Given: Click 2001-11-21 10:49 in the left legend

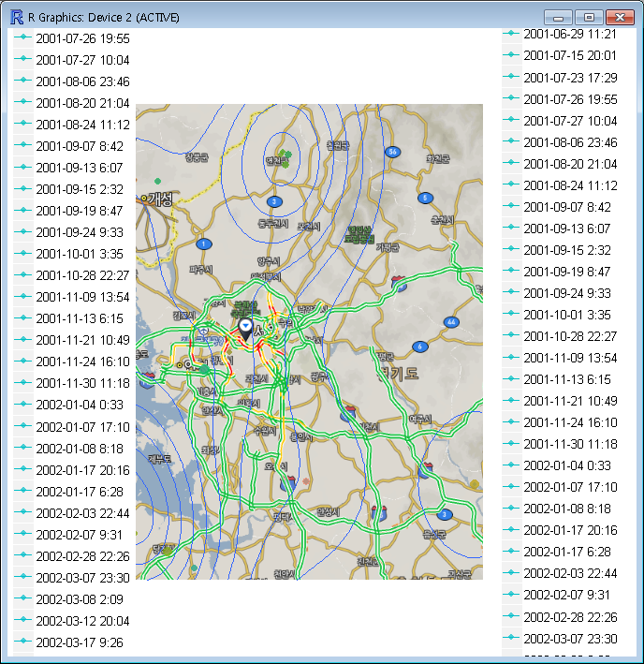Looking at the screenshot, I should 82,340.
